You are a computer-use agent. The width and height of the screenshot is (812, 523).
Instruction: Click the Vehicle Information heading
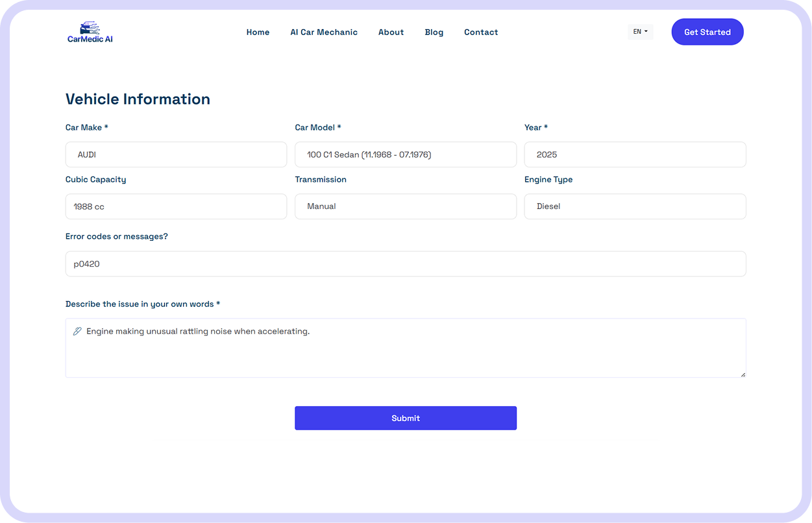point(138,99)
